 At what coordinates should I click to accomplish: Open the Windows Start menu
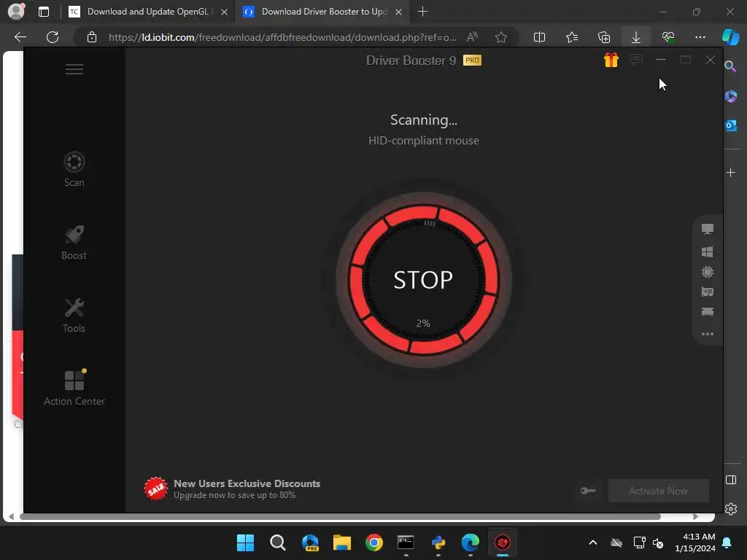click(x=245, y=542)
